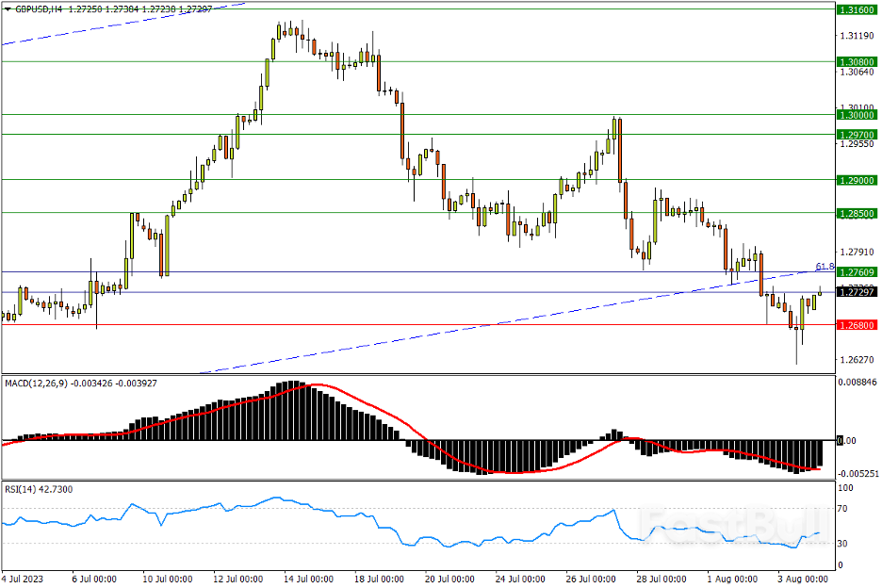
Task: Select the 1.2970 price level tag
Action: pos(857,134)
